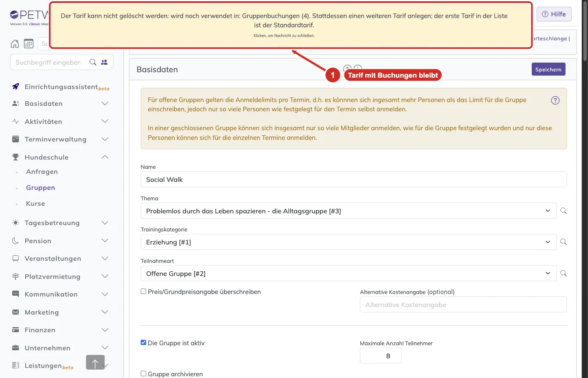Click the Kommunikation chat icon

click(x=16, y=294)
